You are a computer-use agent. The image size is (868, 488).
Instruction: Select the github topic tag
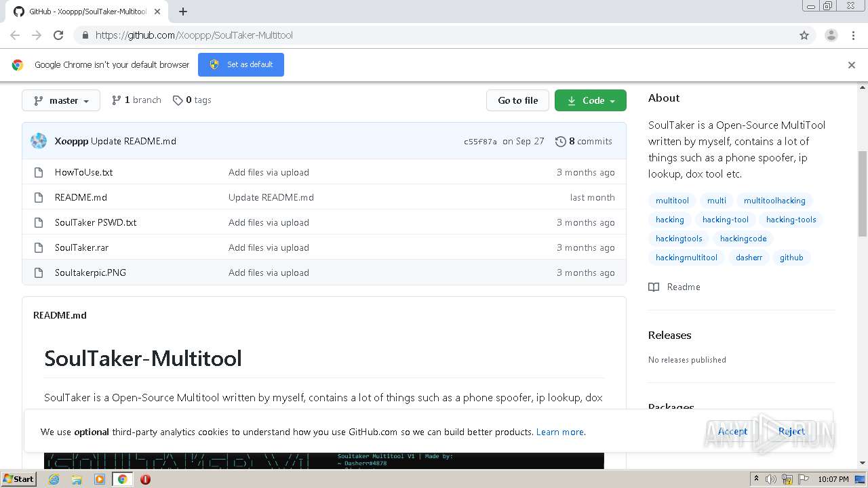(791, 258)
